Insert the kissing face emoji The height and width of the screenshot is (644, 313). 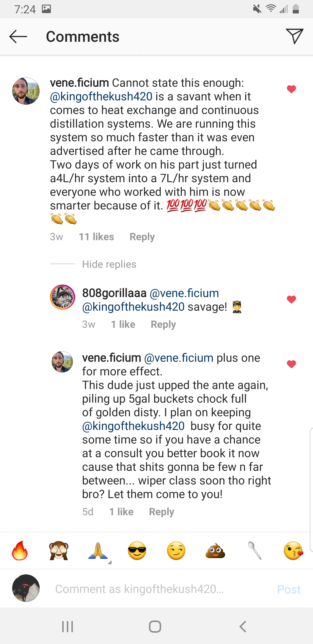293,550
